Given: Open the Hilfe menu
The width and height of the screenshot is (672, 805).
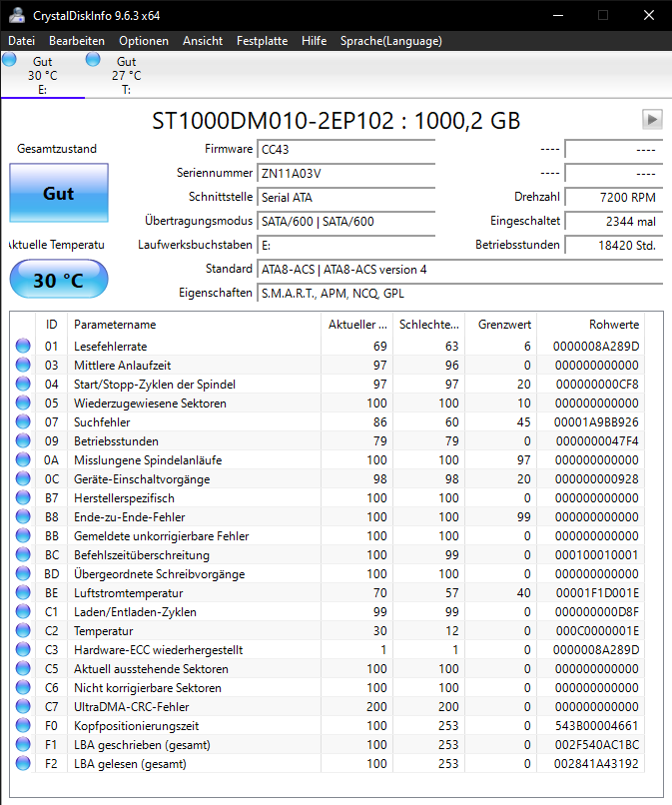Looking at the screenshot, I should [315, 41].
